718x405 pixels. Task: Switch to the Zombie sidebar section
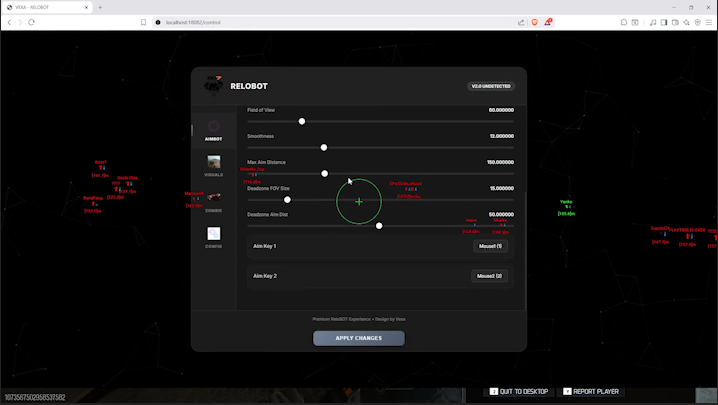(213, 200)
